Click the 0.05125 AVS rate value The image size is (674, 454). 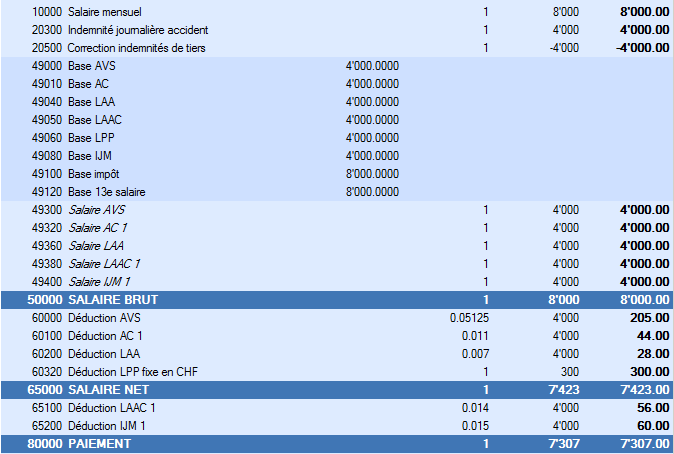click(469, 318)
